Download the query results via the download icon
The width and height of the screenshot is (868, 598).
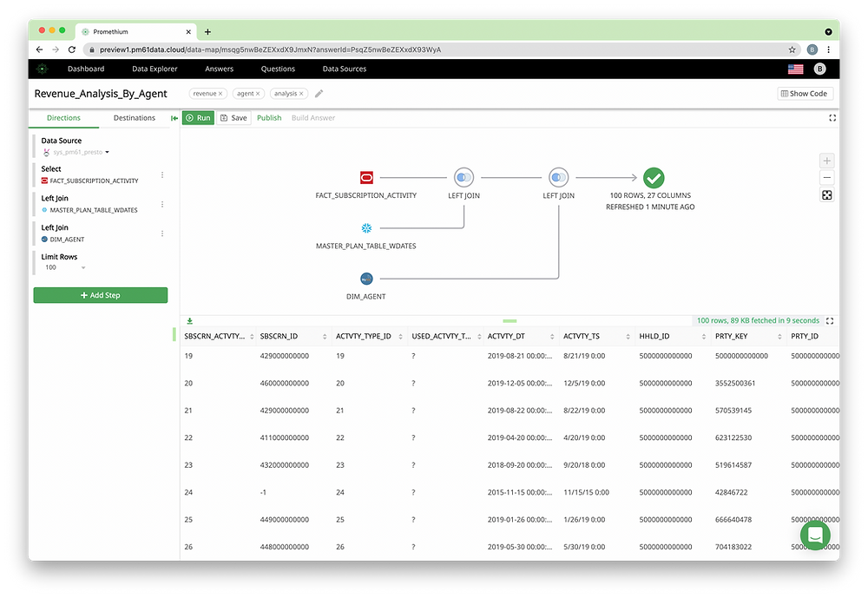click(188, 320)
